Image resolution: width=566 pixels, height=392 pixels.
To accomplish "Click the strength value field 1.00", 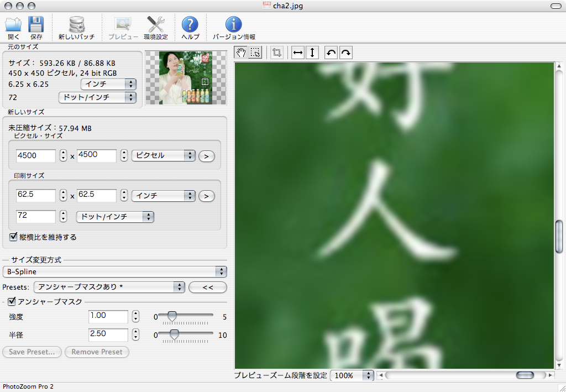I will [x=108, y=316].
